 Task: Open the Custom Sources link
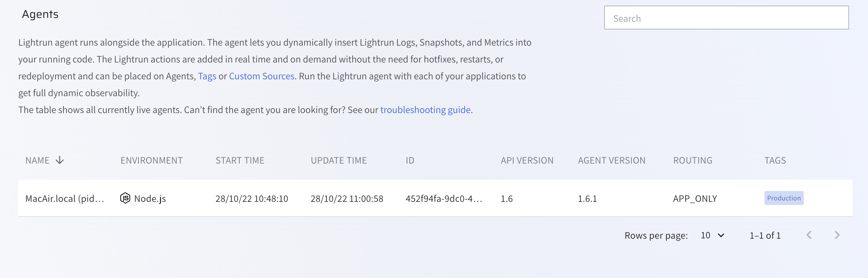pos(261,76)
